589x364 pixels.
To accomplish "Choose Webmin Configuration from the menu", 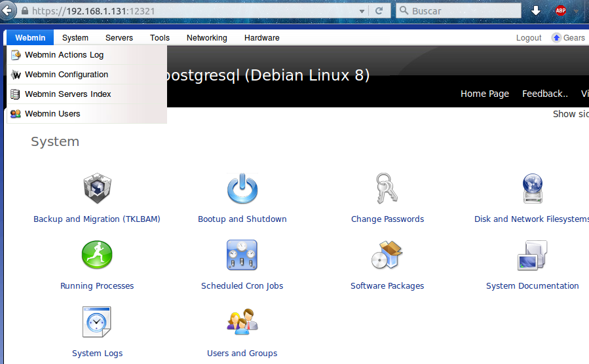I will [66, 75].
